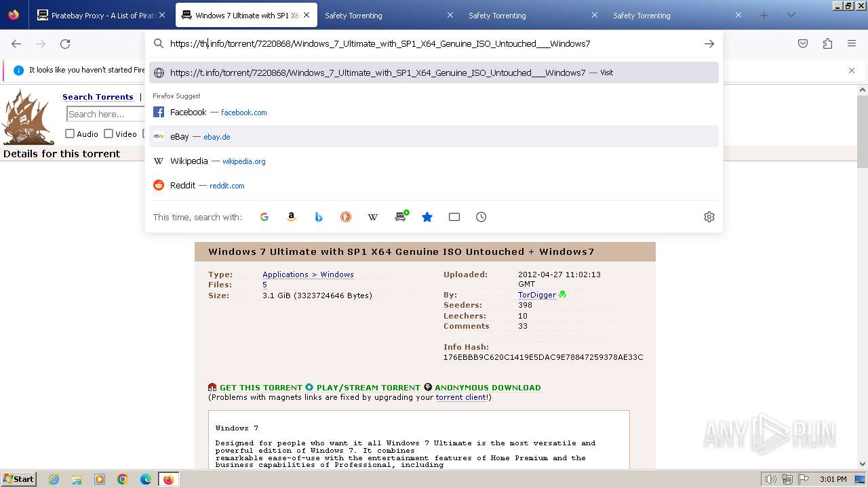This screenshot has height=488, width=868.
Task: Click the Info Hash value text
Action: pyautogui.click(x=543, y=357)
